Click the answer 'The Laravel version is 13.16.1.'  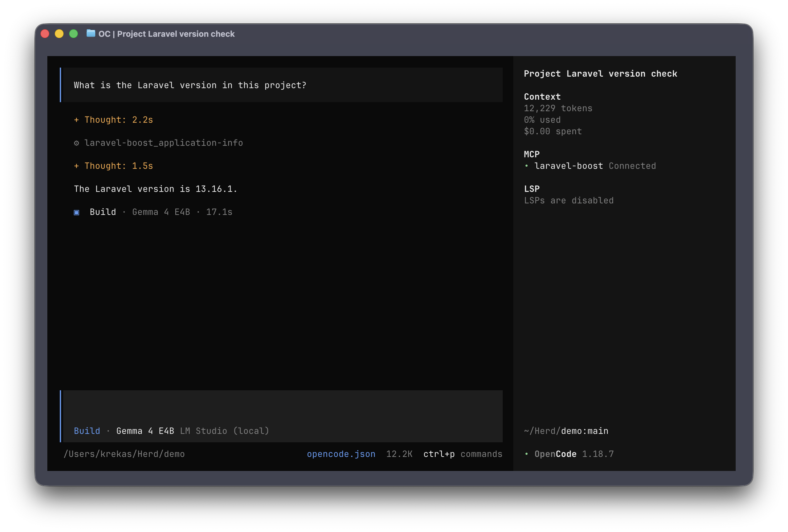point(155,189)
